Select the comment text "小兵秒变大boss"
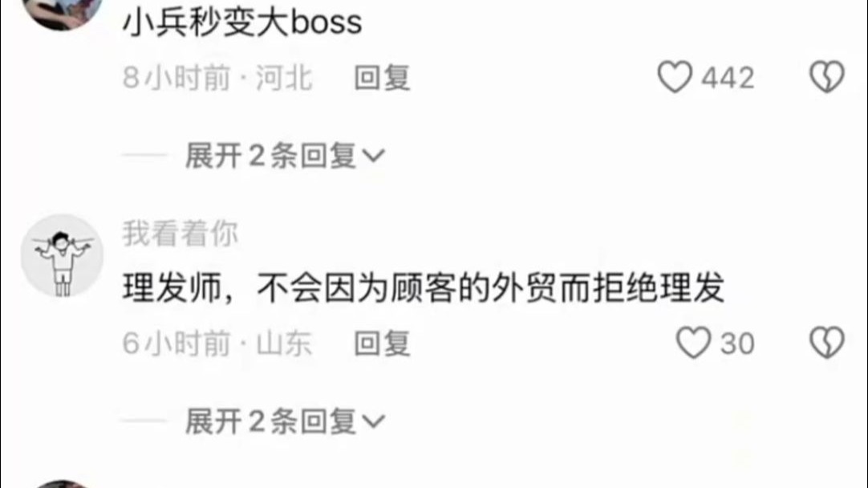Viewport: 868px width, 488px height. [x=242, y=22]
